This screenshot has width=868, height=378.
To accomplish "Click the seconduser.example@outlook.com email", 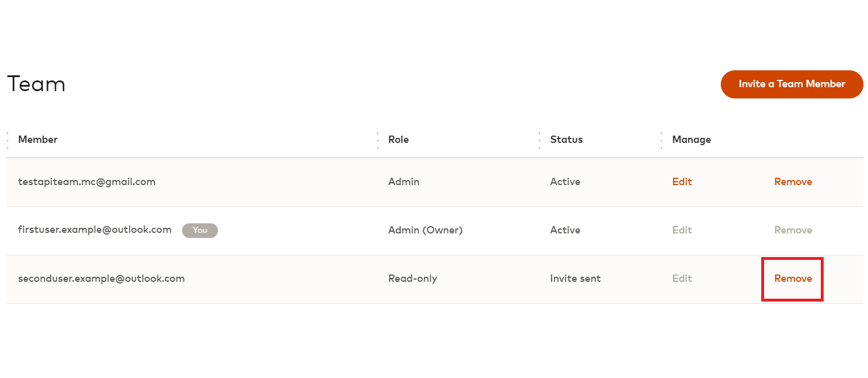I will pos(101,278).
